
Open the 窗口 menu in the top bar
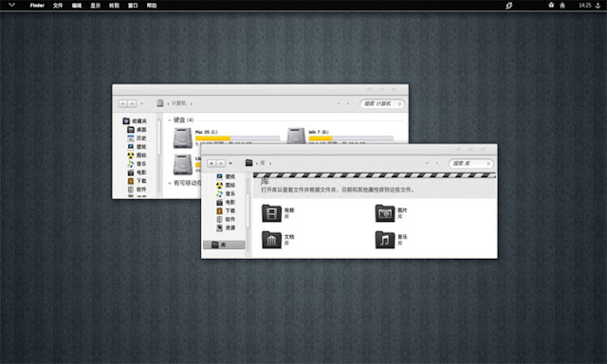pos(133,6)
